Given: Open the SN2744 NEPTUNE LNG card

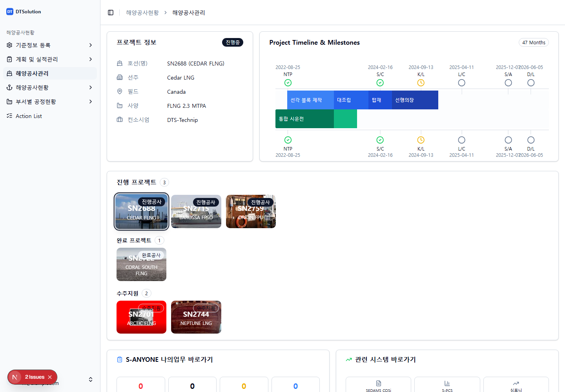Looking at the screenshot, I should [196, 317].
